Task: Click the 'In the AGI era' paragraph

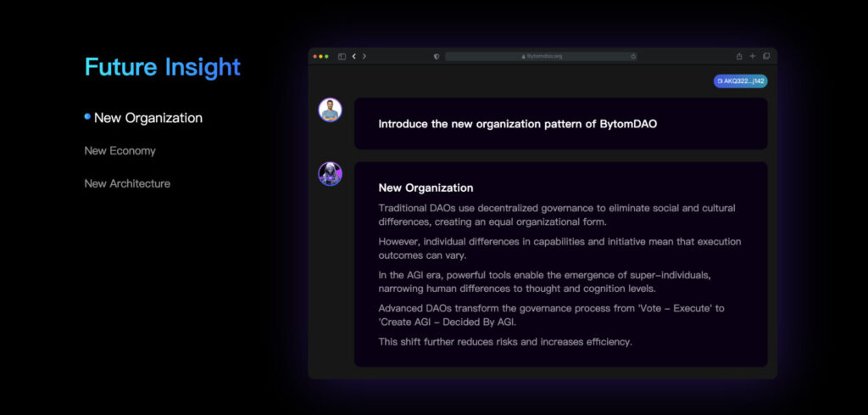Action: click(545, 282)
